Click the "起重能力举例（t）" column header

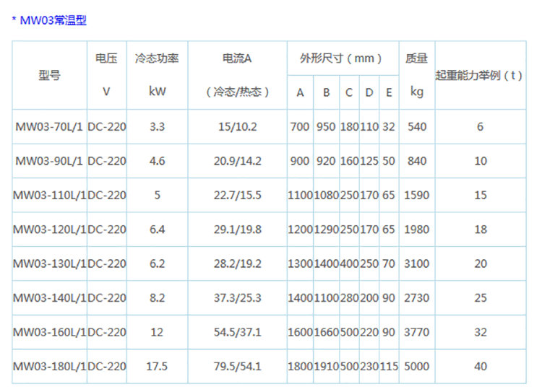tap(480, 75)
